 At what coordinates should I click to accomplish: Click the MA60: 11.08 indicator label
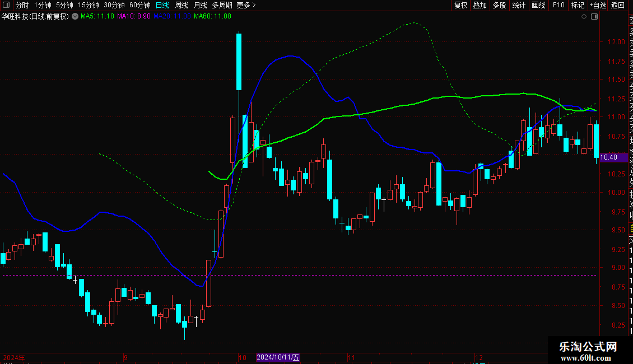pos(212,17)
